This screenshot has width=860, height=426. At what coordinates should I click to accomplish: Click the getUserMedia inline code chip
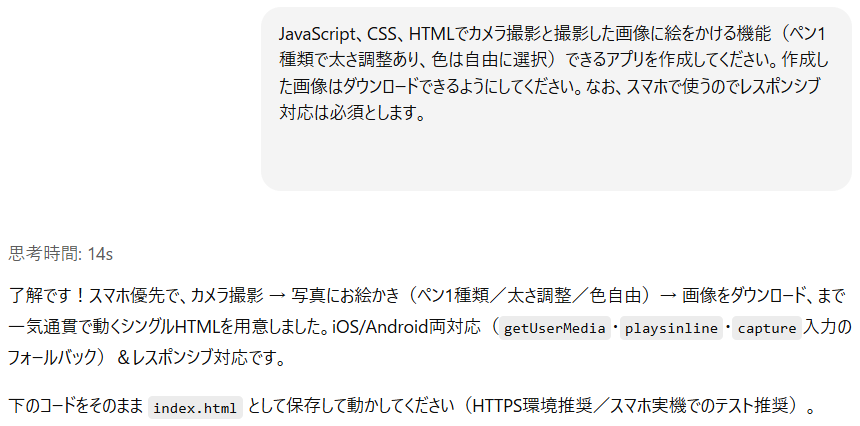click(x=555, y=328)
